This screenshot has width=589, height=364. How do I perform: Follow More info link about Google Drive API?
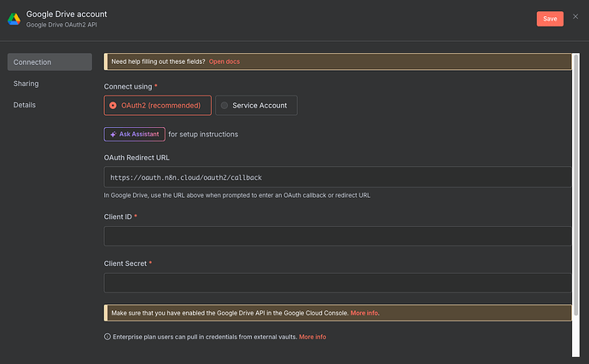tap(364, 313)
